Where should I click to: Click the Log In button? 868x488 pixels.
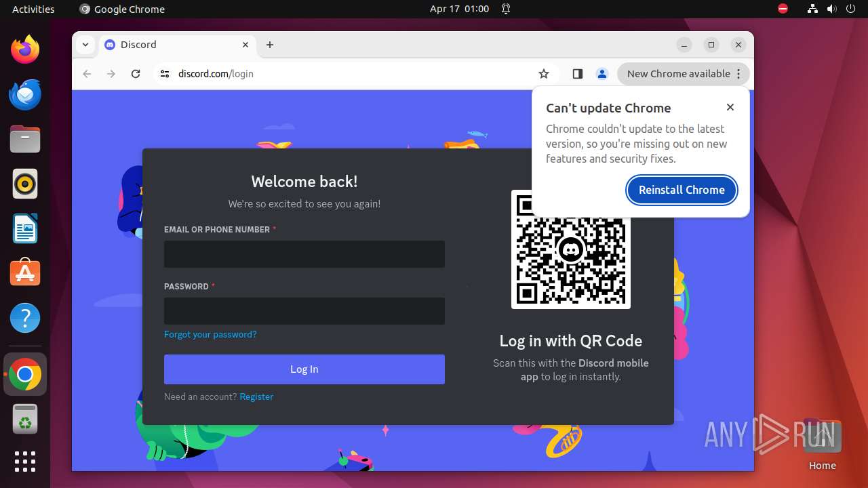click(304, 369)
